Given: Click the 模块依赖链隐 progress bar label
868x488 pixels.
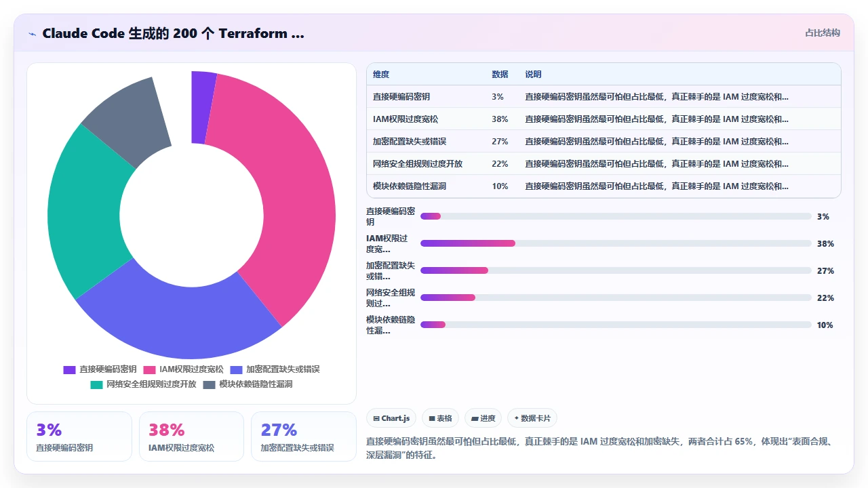Looking at the screenshot, I should tap(391, 325).
